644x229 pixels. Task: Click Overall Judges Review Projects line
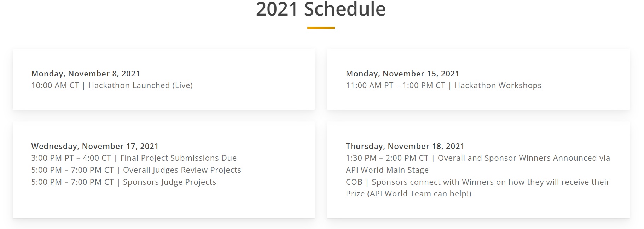pos(136,170)
